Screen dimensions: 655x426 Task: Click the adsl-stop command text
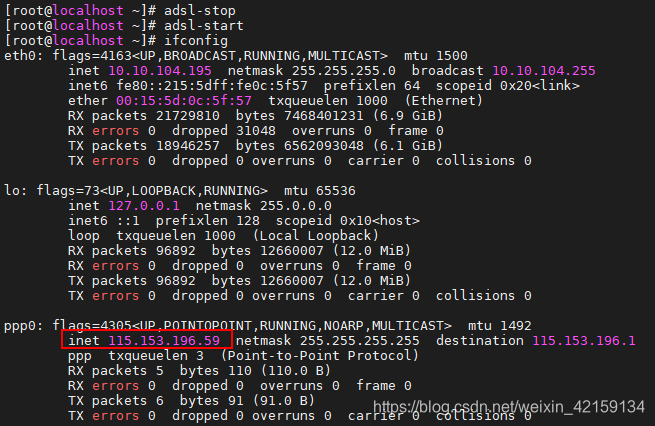[x=200, y=10]
